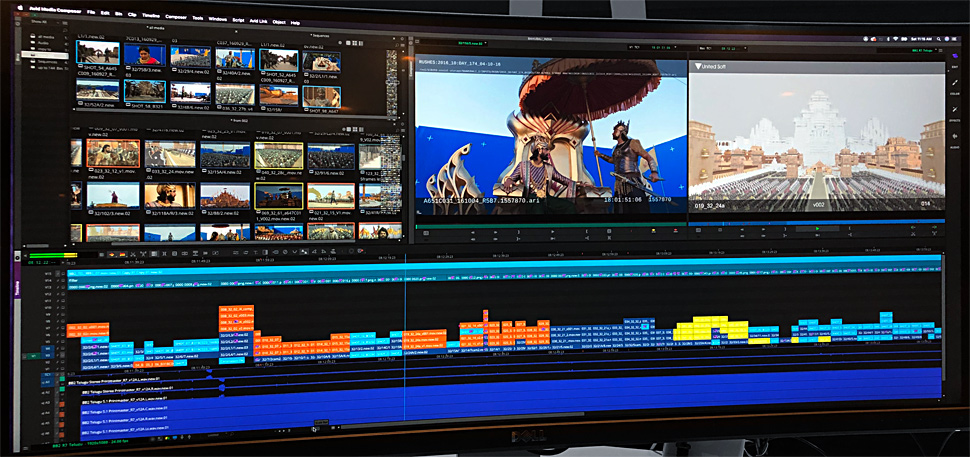Viewport: 970px width, 457px height.
Task: Select clip thumbnail 023_32_12_v1.mov.new.02
Action: (113, 153)
